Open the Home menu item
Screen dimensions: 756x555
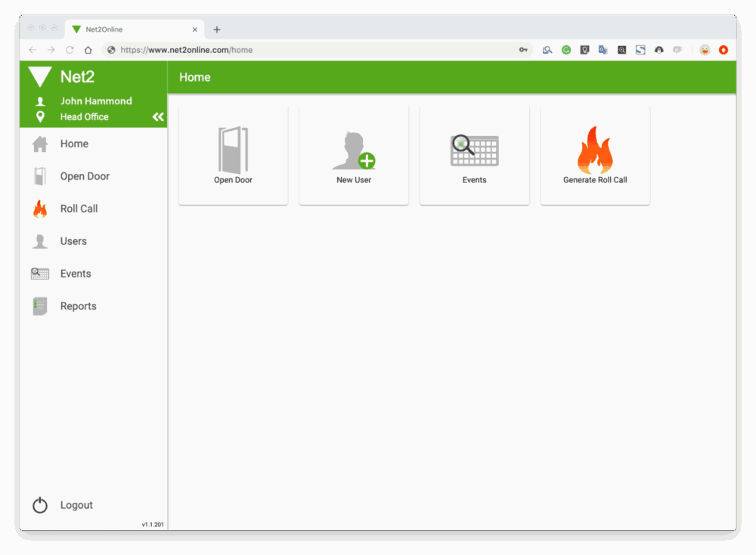pyautogui.click(x=94, y=144)
